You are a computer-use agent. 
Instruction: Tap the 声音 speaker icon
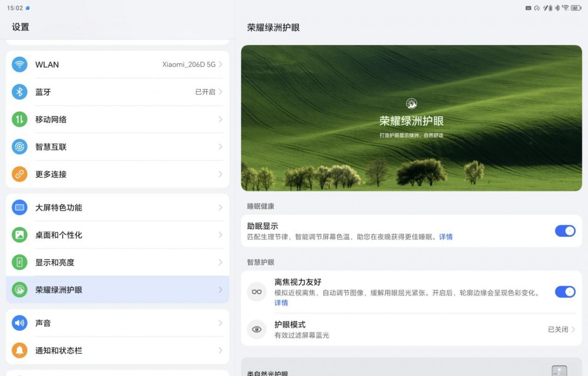click(20, 323)
